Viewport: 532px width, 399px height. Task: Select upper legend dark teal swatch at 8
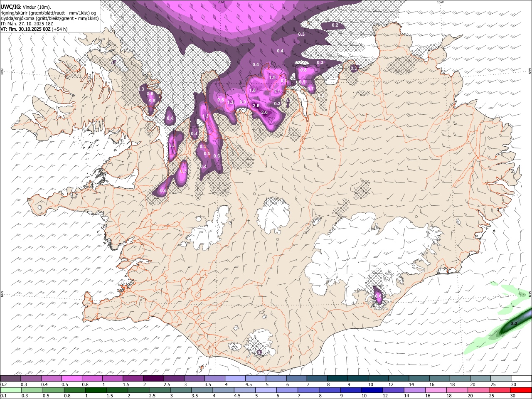click(x=337, y=379)
